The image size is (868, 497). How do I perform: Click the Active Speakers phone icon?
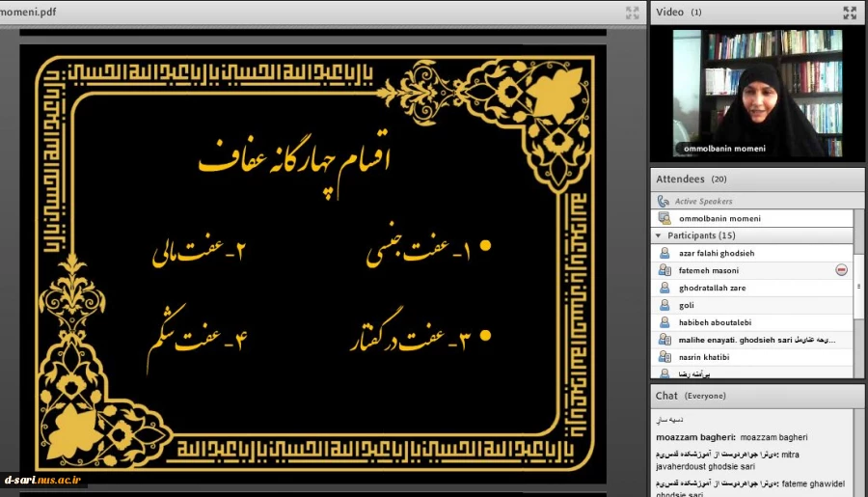point(664,201)
